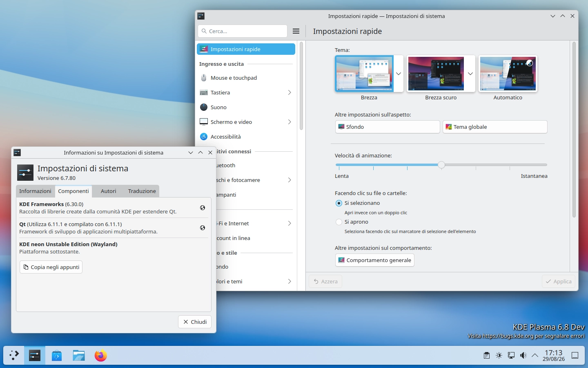The image size is (588, 368).
Task: Click the Applica button
Action: (559, 281)
